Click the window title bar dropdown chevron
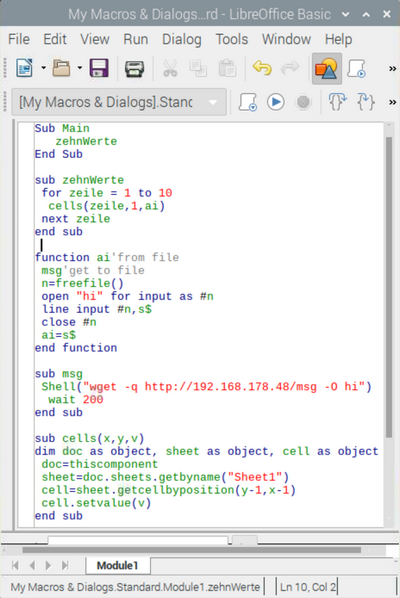Image resolution: width=400 pixels, height=598 pixels. tap(345, 14)
